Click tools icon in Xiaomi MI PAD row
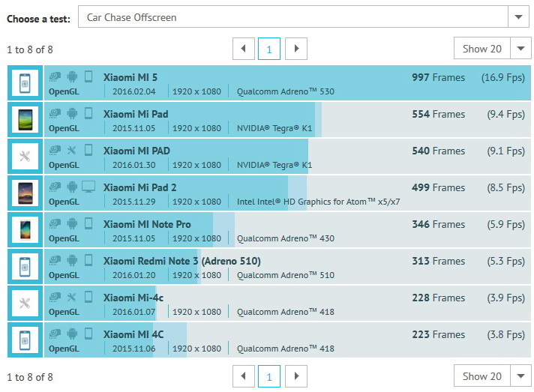The height and width of the screenshot is (392, 534). pyautogui.click(x=71, y=150)
